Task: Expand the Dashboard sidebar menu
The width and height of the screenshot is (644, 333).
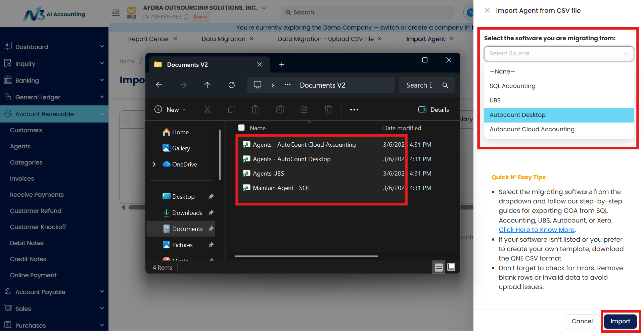Action: pos(102,47)
